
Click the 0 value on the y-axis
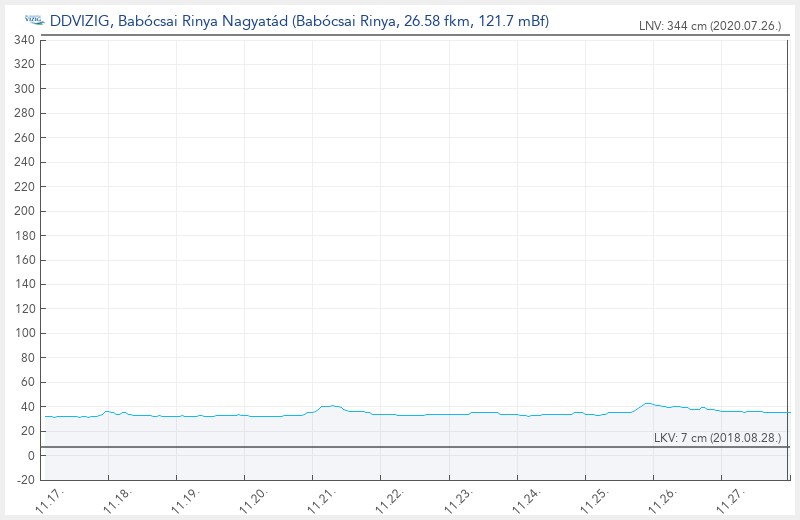point(31,456)
